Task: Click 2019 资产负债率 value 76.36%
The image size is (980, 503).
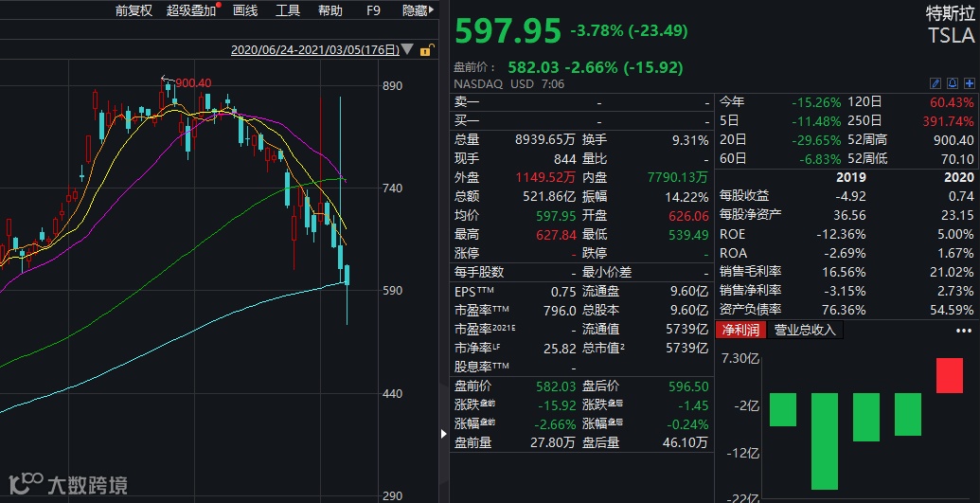Action: (845, 311)
